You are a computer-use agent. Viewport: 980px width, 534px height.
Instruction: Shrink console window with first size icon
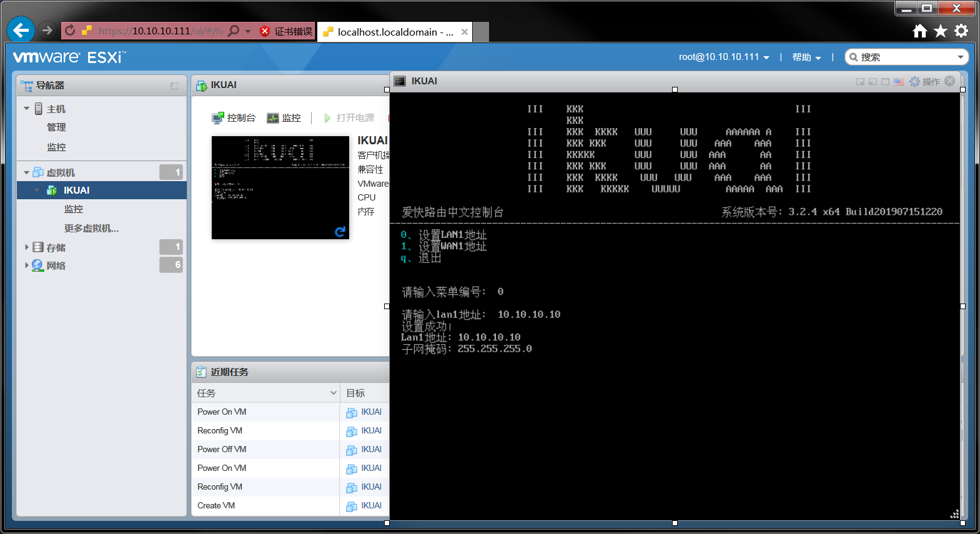pos(860,82)
